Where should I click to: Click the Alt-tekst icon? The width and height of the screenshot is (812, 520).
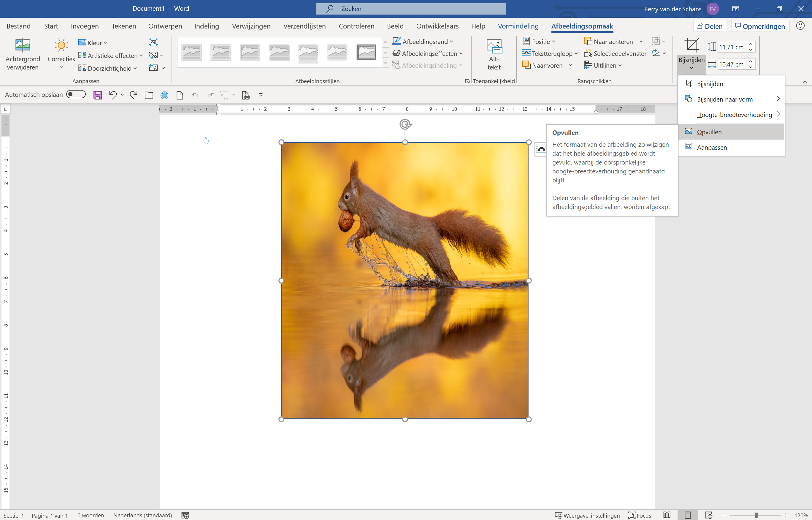494,47
